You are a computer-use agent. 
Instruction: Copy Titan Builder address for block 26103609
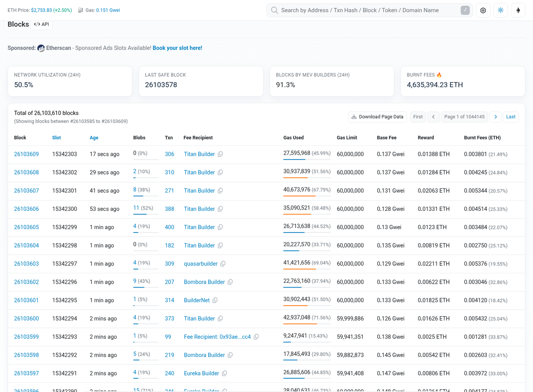coord(220,154)
